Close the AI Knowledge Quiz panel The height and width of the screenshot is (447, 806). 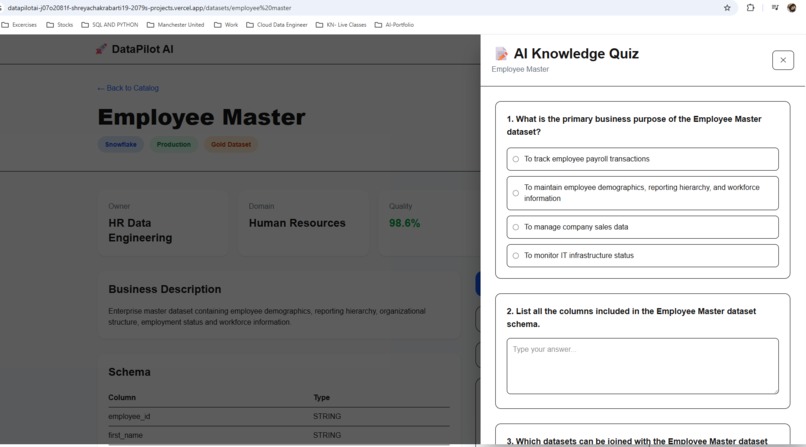[783, 60]
